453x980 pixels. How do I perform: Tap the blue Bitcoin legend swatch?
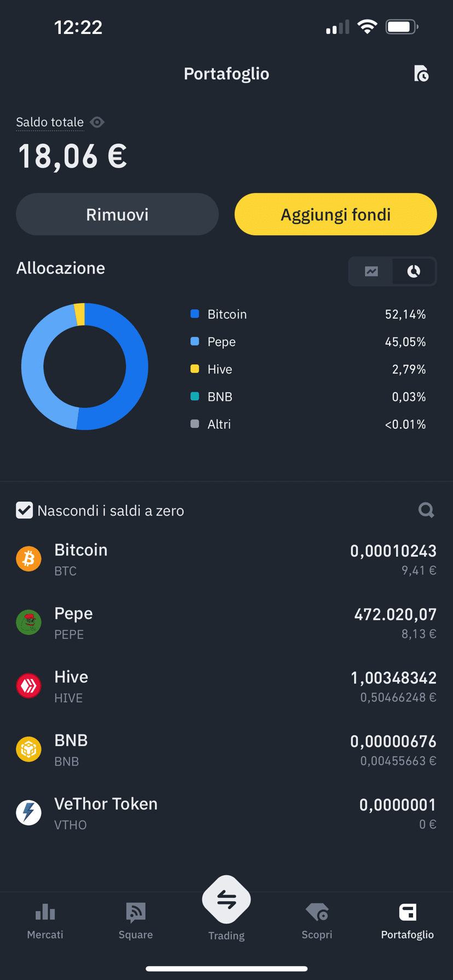[195, 314]
